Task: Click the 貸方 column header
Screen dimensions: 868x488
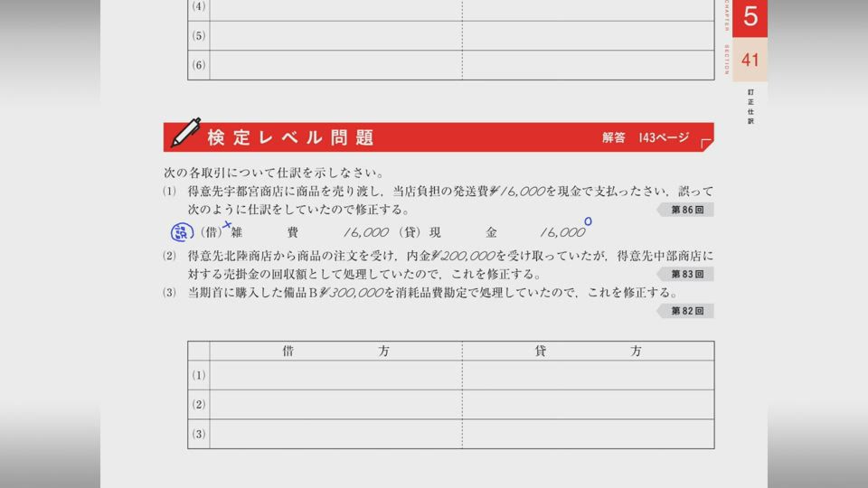Action: (588, 351)
